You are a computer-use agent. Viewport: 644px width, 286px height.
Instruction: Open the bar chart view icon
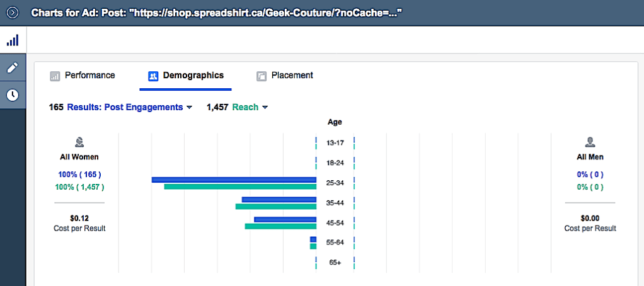[13, 40]
